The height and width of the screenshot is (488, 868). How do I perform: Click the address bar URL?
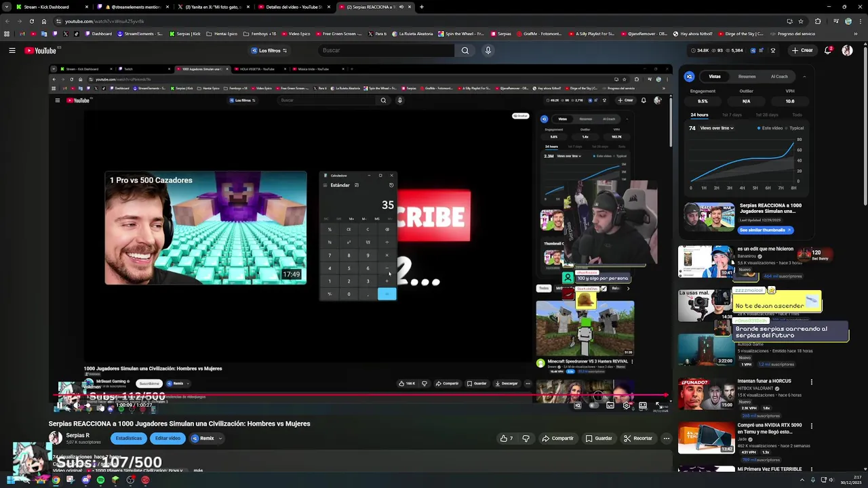[104, 21]
